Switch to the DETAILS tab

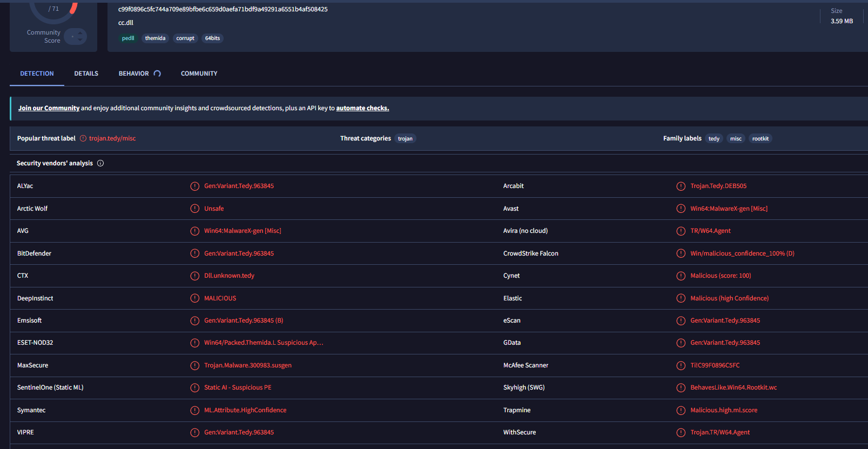86,73
